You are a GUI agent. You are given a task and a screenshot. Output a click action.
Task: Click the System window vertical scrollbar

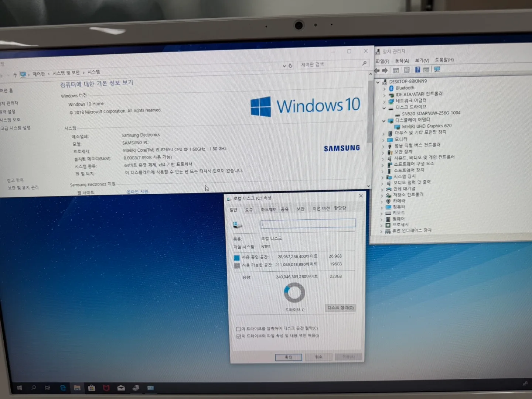tap(369, 131)
